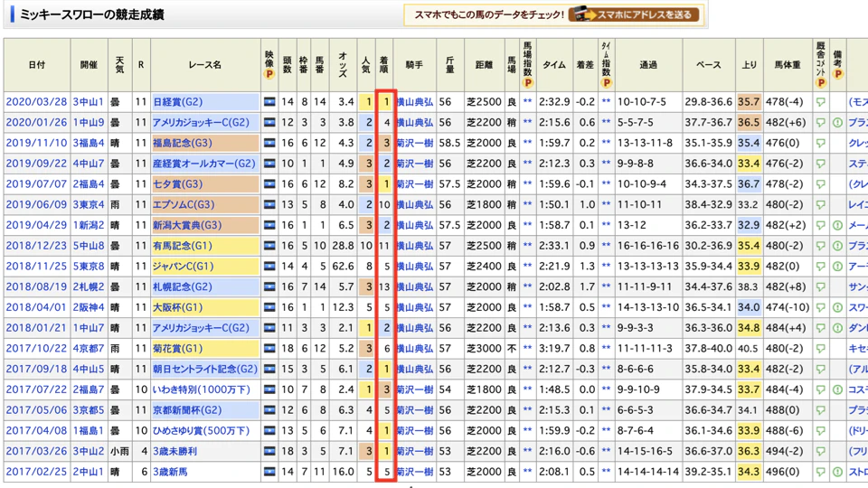Click the 馬体重 column header
Screen dimensions: 868x488
click(x=788, y=65)
